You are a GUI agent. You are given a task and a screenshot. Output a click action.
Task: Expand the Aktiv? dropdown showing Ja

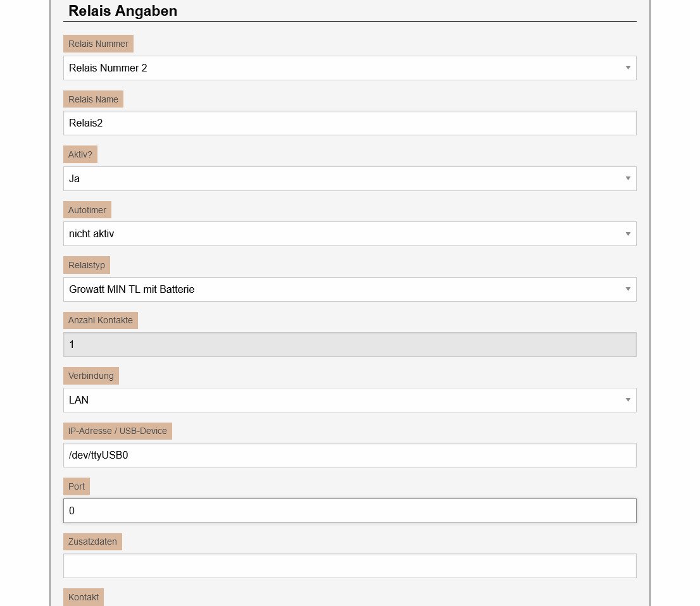pos(349,178)
